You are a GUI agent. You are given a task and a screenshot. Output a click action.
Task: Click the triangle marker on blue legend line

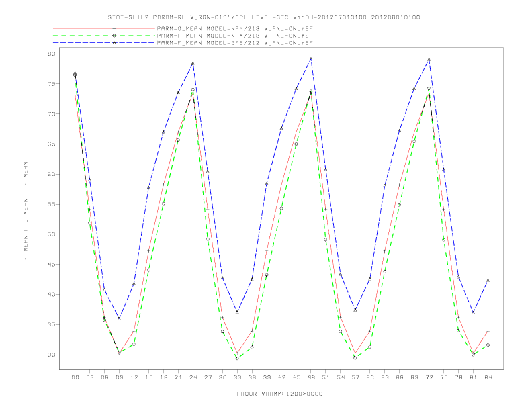[114, 43]
